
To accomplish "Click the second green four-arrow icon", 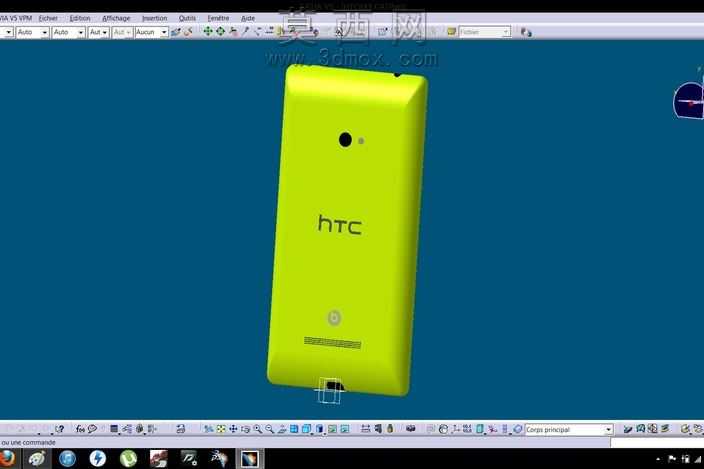I will coord(220,31).
